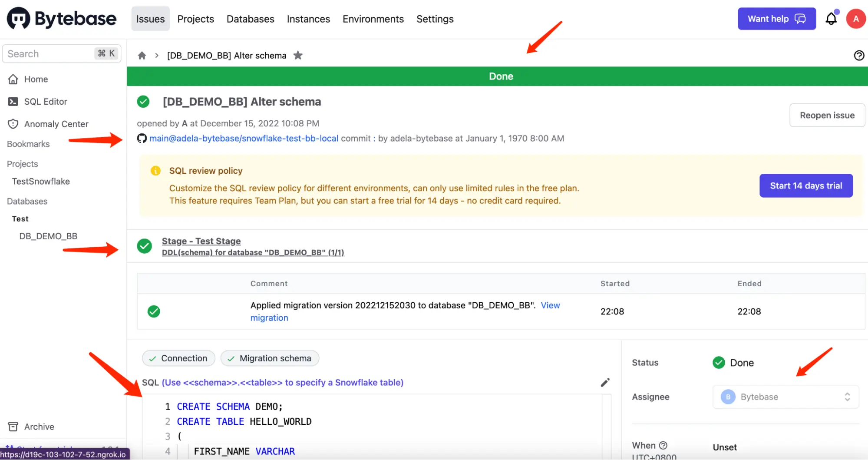This screenshot has height=460, width=868.
Task: Star the Alter schema issue bookmark
Action: point(298,56)
